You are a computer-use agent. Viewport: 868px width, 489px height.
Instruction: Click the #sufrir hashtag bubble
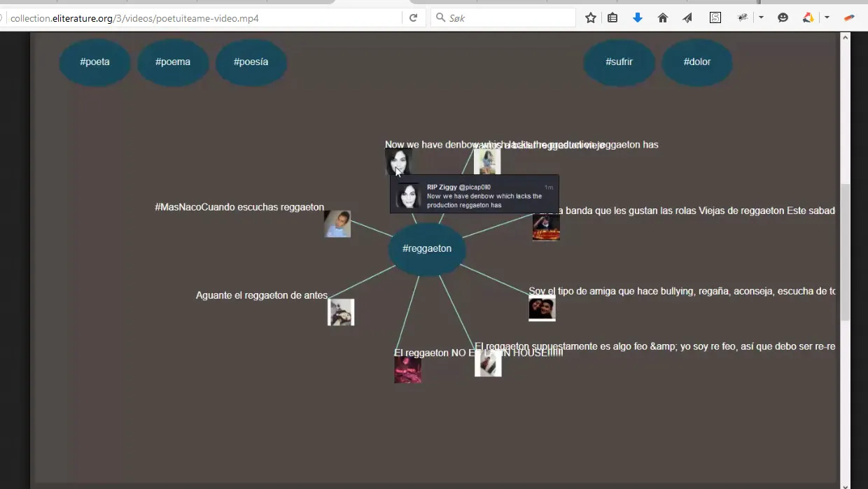(x=619, y=62)
